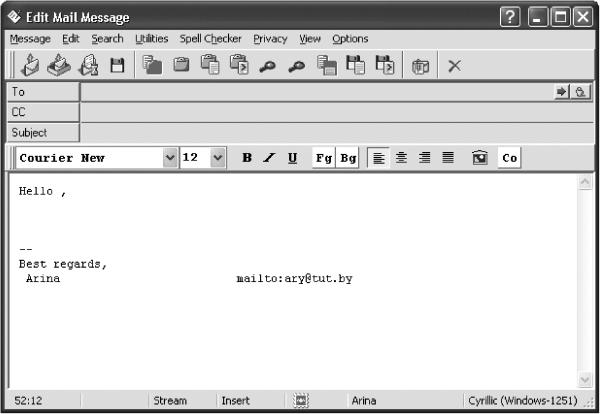Toggle underline formatting
Viewport: 600px width, 414px height.
click(292, 158)
